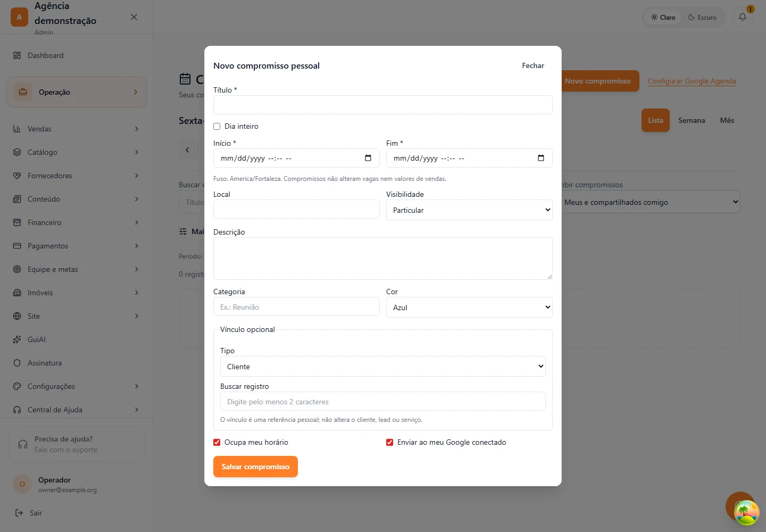Click the Sair logout icon
This screenshot has height=532, width=766.
[x=19, y=513]
